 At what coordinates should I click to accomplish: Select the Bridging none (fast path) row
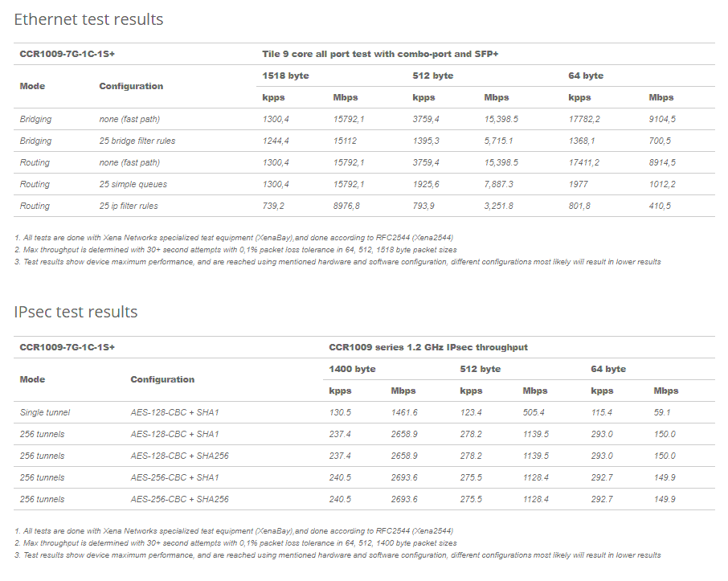365,119
